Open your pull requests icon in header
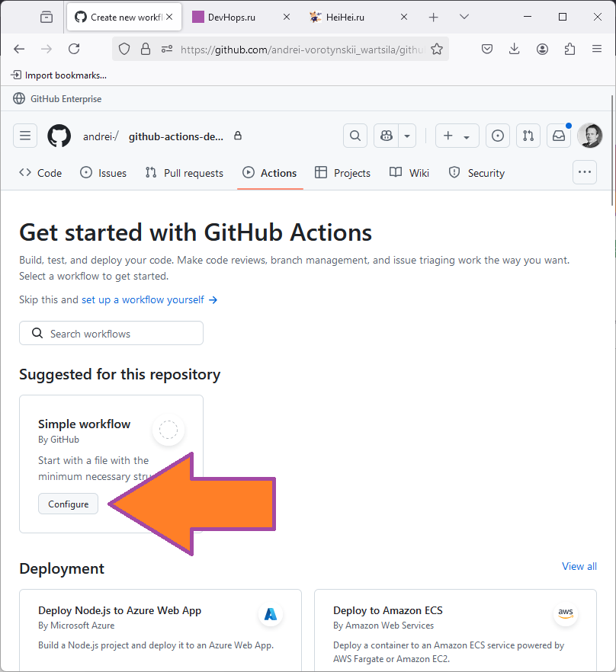The height and width of the screenshot is (672, 616). click(x=528, y=136)
